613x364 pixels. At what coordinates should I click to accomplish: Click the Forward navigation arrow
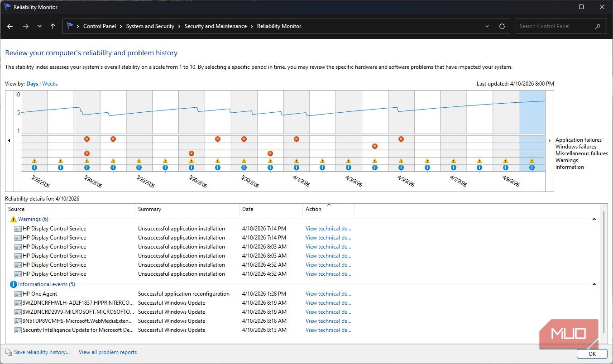click(x=26, y=26)
